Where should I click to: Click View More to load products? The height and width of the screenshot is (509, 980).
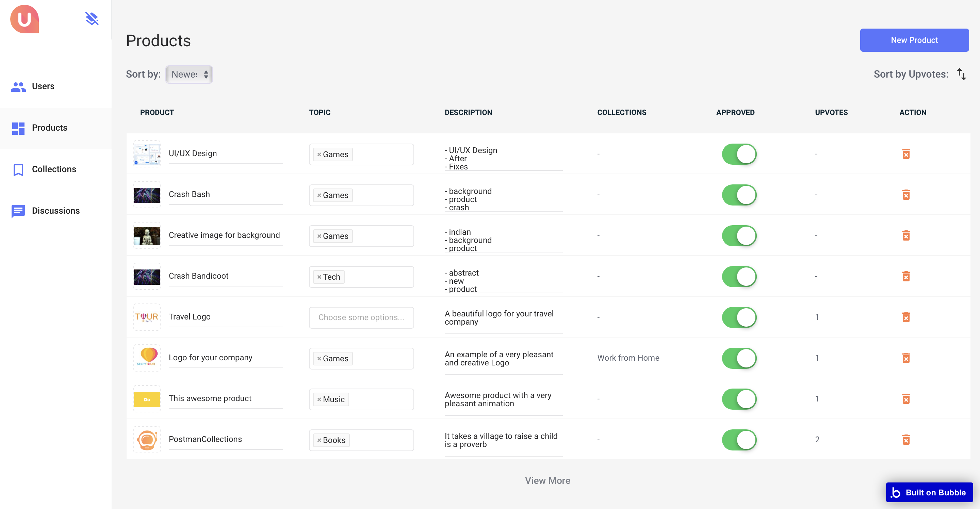547,480
